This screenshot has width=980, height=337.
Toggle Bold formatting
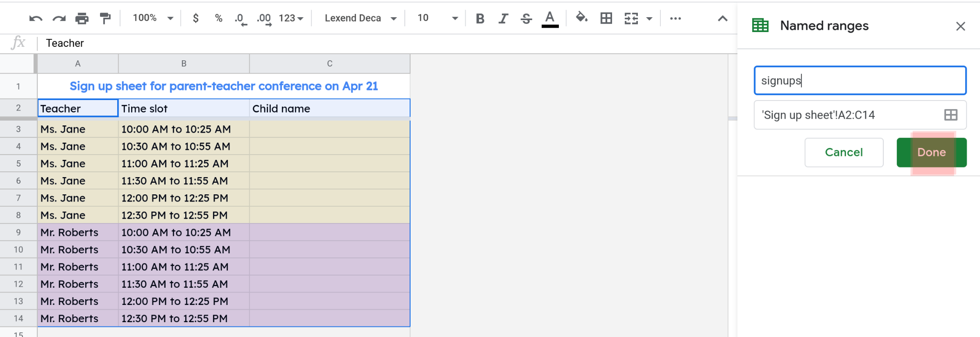click(480, 19)
